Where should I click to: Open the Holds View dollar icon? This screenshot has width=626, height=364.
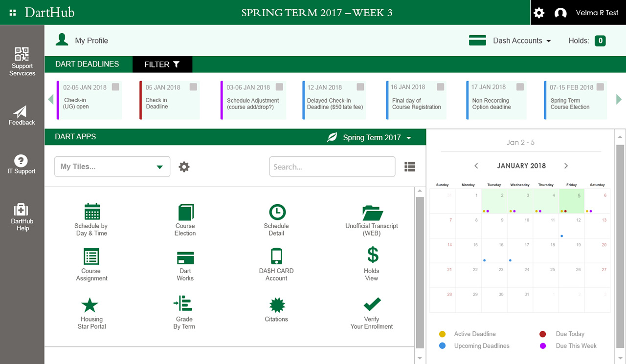(372, 256)
